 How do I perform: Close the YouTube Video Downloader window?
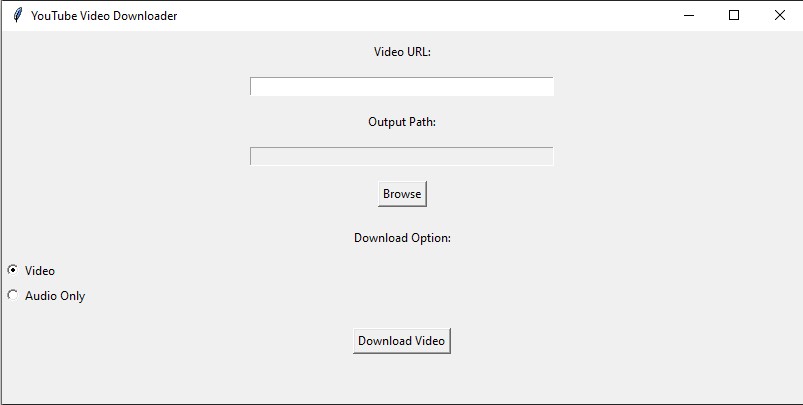[780, 15]
